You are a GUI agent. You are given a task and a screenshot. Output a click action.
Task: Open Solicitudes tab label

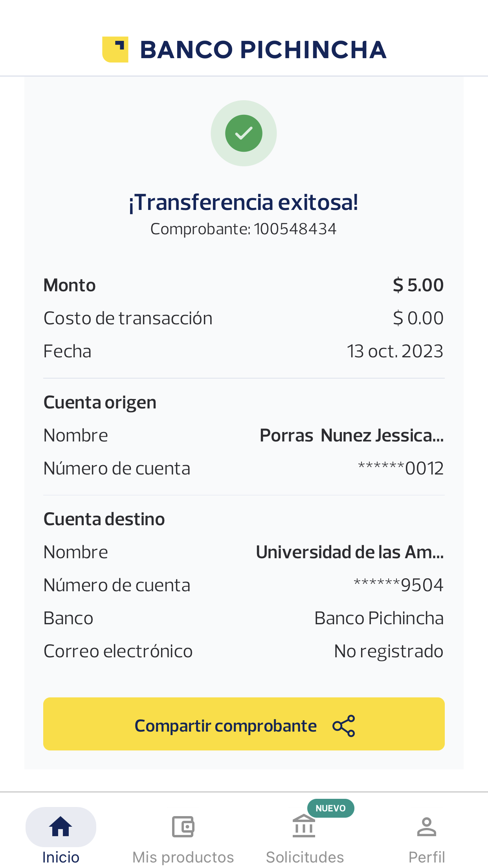305,857
